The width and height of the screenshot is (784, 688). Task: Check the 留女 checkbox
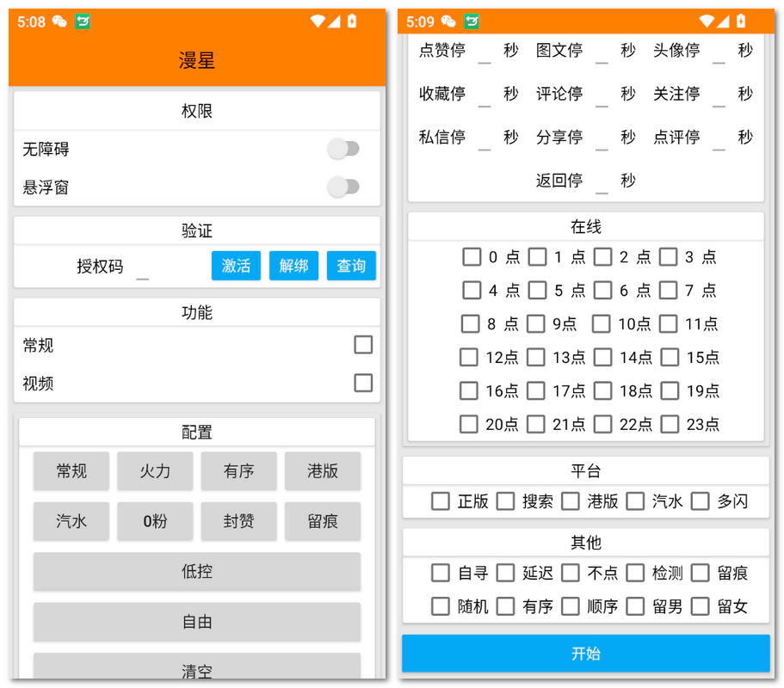tap(701, 606)
